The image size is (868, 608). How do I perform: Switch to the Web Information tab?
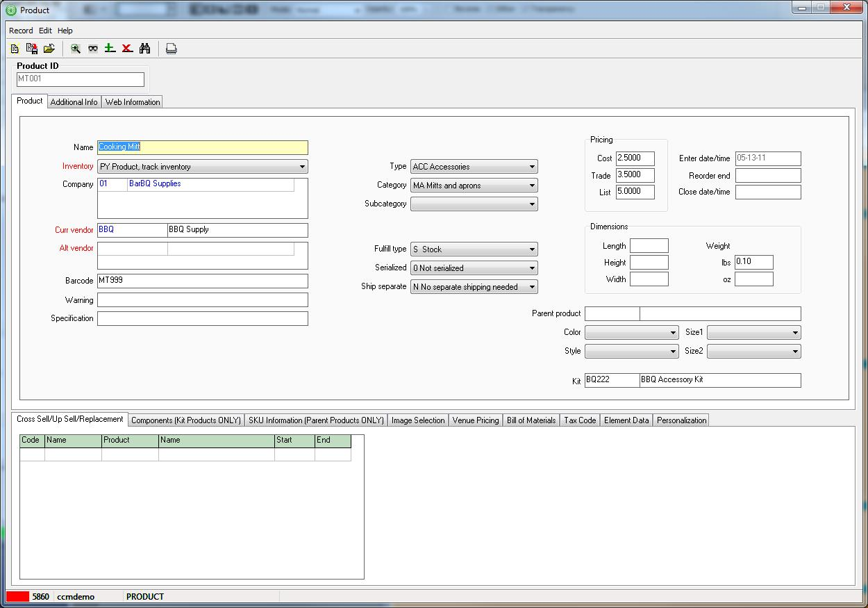click(x=133, y=102)
